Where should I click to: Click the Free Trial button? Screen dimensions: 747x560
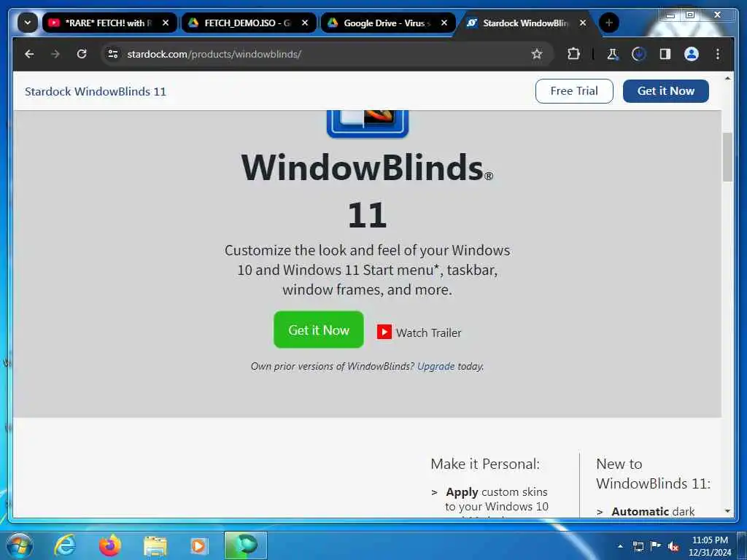click(x=574, y=91)
